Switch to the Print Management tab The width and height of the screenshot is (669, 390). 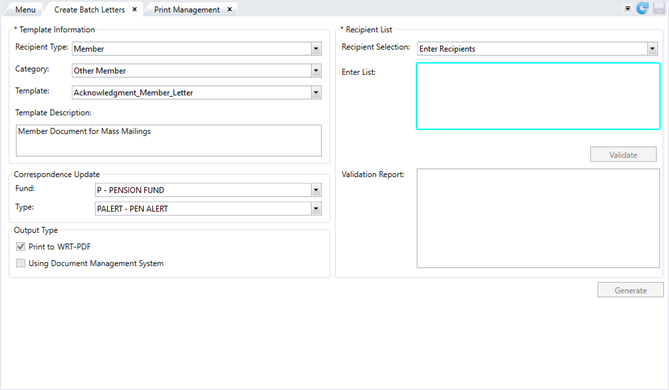tap(187, 9)
